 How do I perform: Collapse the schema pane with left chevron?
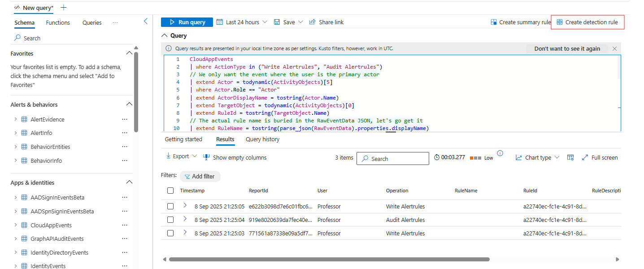[x=146, y=21]
